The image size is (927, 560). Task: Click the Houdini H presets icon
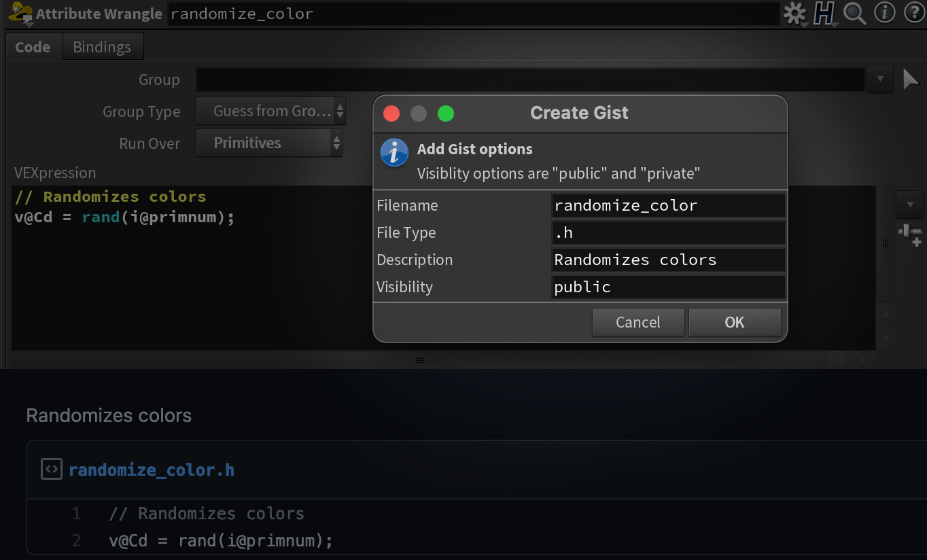click(824, 14)
